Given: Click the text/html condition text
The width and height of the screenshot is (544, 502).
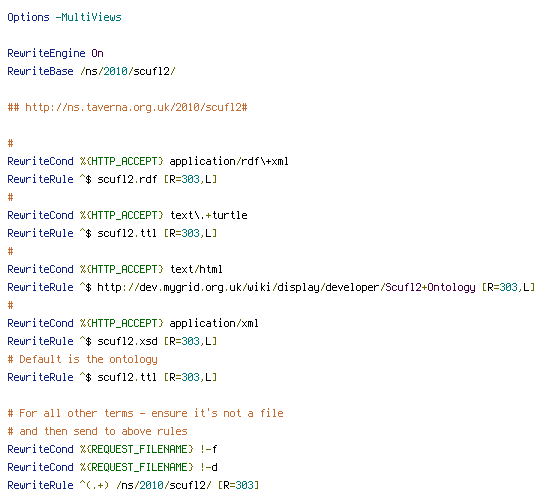Looking at the screenshot, I should [196, 269].
